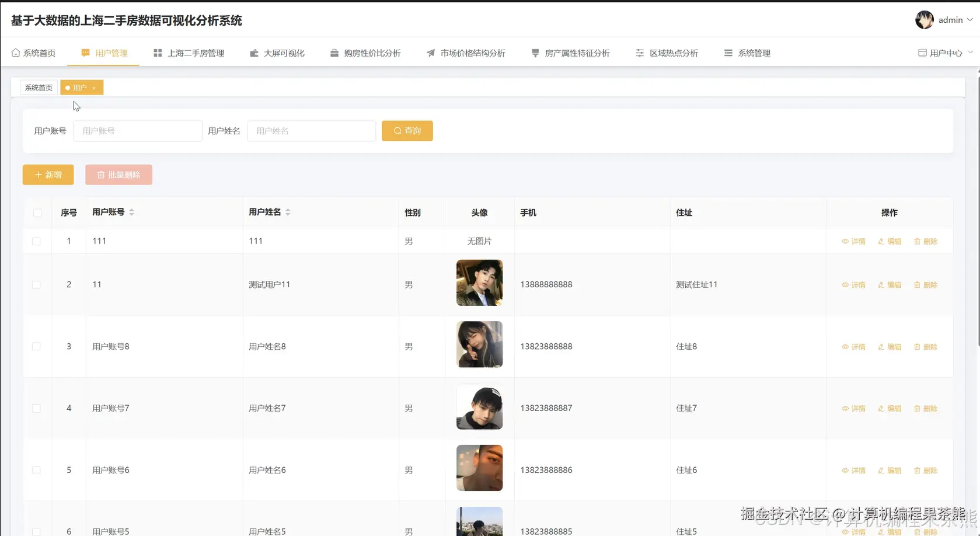Click phone number 13823888887

coord(546,409)
